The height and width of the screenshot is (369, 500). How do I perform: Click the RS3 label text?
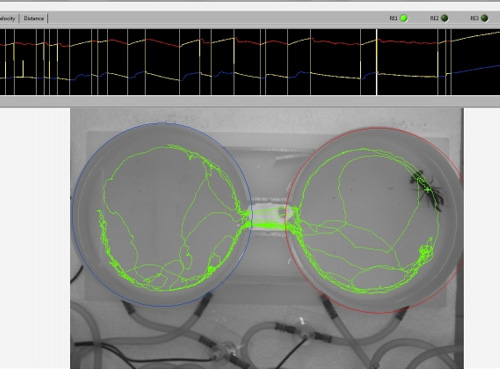pyautogui.click(x=474, y=18)
